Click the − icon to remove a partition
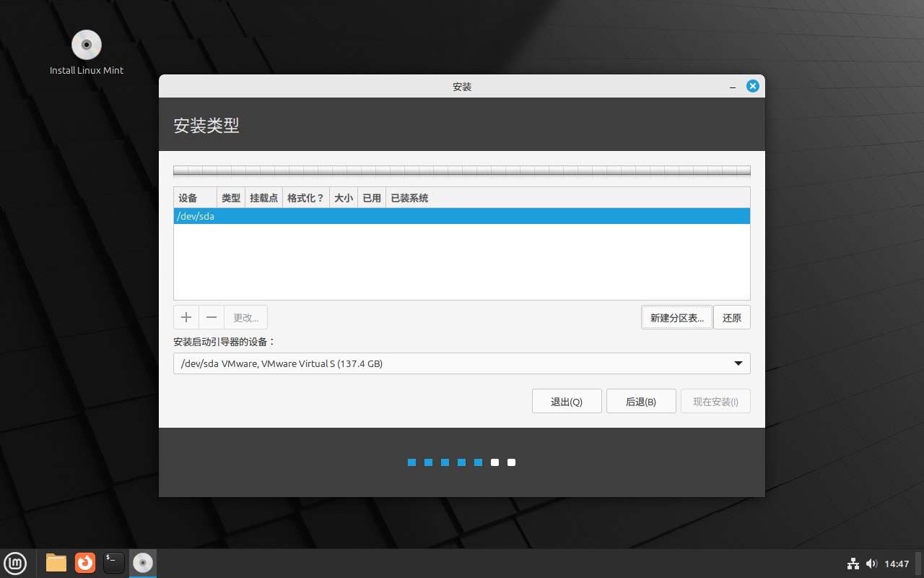Screen dimensions: 924x578 [x=211, y=316]
